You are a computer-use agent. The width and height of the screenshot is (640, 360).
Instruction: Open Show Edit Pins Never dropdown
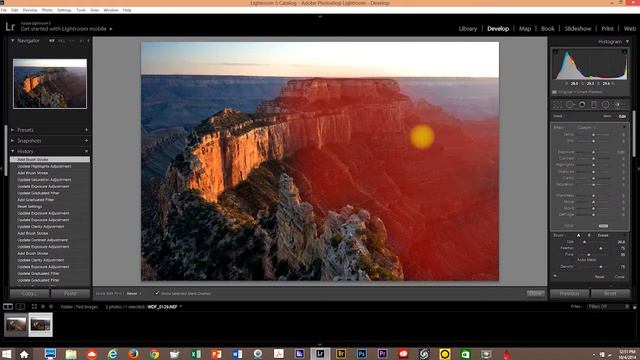(x=134, y=293)
